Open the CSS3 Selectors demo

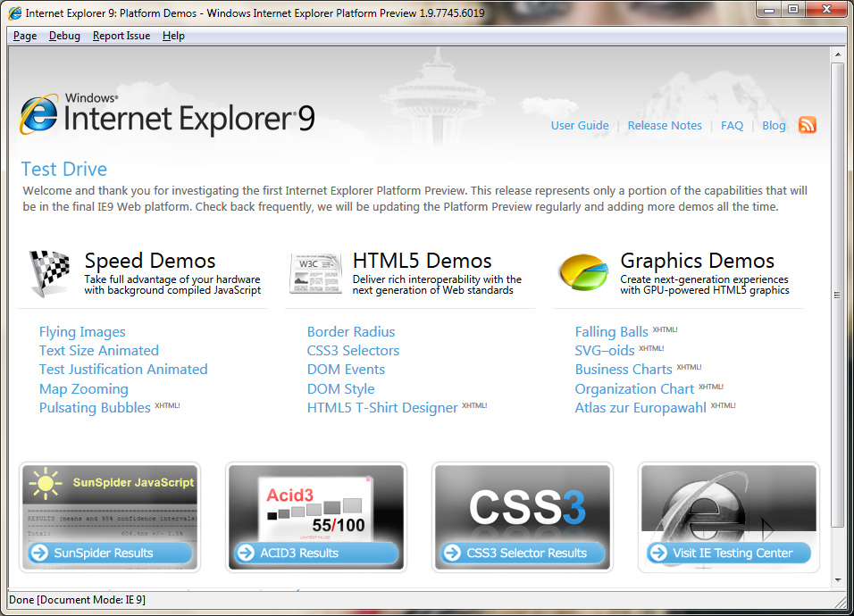pos(353,351)
